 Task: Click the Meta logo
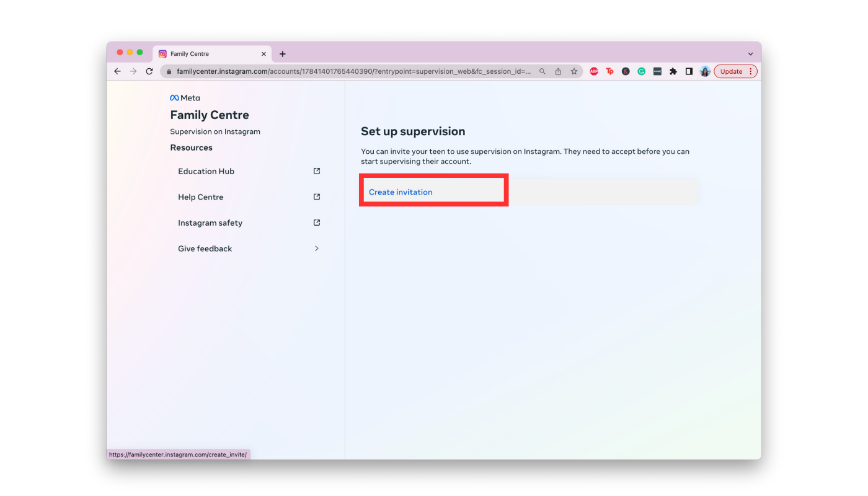click(185, 98)
